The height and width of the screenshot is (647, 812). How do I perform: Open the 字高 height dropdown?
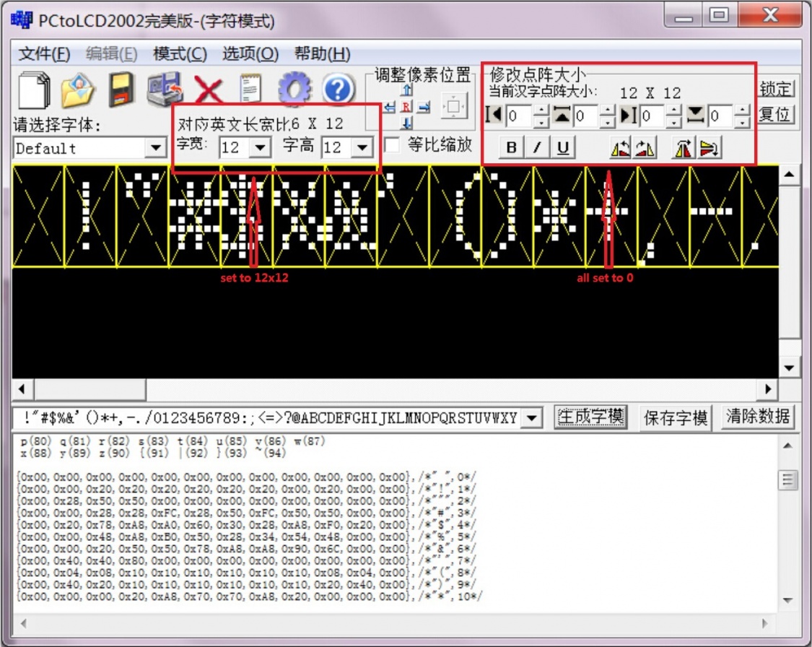pyautogui.click(x=362, y=148)
